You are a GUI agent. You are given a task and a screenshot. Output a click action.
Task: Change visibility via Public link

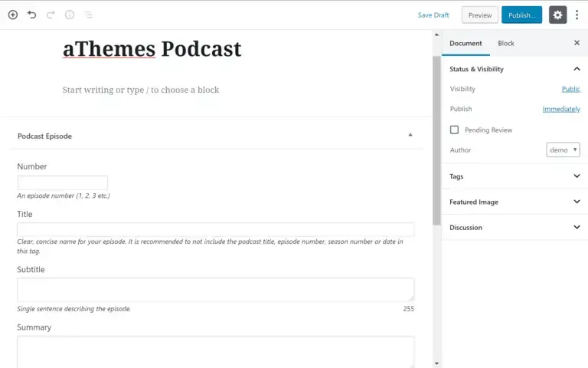pyautogui.click(x=570, y=89)
